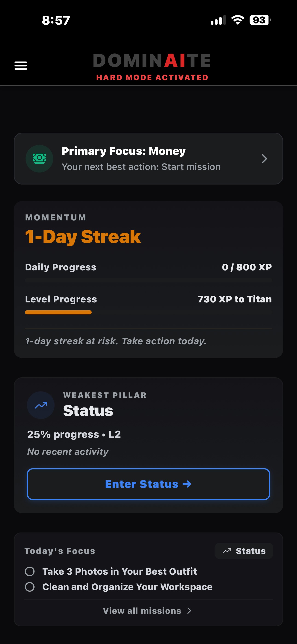The width and height of the screenshot is (297, 644).
Task: Tap the Wi-Fi status icon
Action: coord(238,20)
